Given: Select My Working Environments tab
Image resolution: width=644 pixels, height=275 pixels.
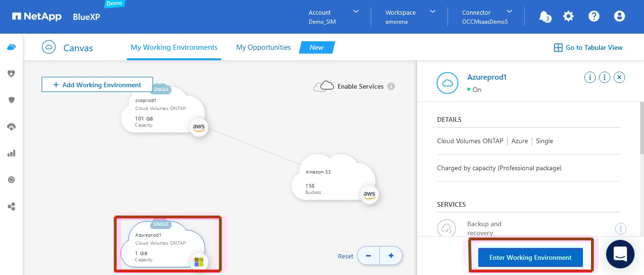Looking at the screenshot, I should [174, 47].
